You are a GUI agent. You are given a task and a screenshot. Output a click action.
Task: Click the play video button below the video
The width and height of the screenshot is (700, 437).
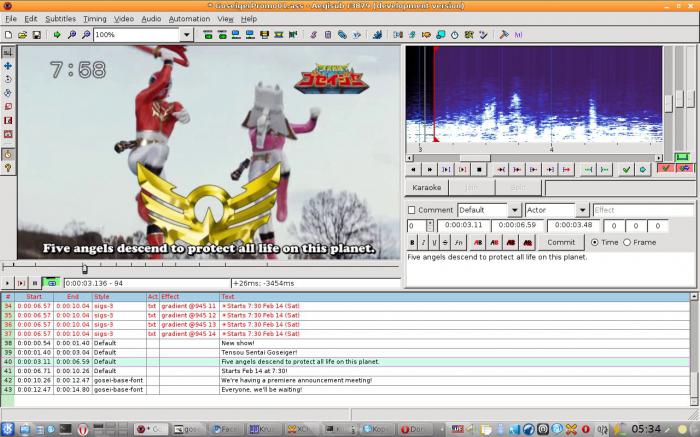point(7,283)
